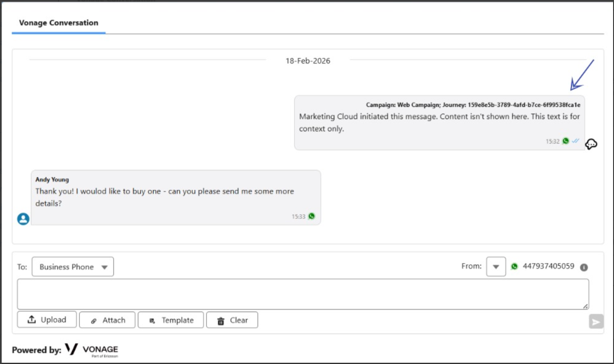Click the Attach button
The width and height of the screenshot is (614, 364).
click(x=107, y=320)
